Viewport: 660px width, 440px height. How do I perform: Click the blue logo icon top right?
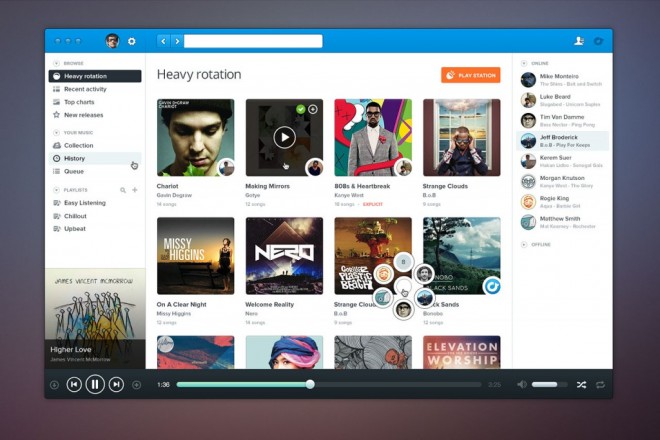(x=598, y=41)
